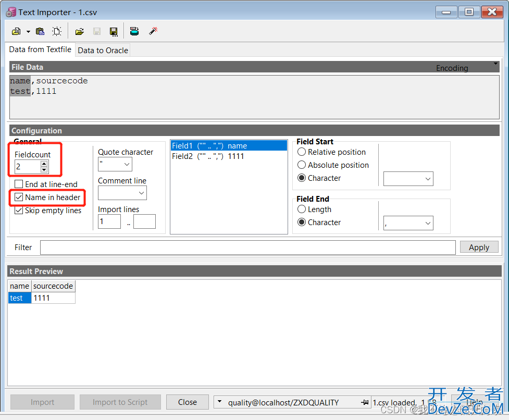This screenshot has width=509, height=420.
Task: Click the Open data file toolbar icon
Action: pyautogui.click(x=16, y=31)
